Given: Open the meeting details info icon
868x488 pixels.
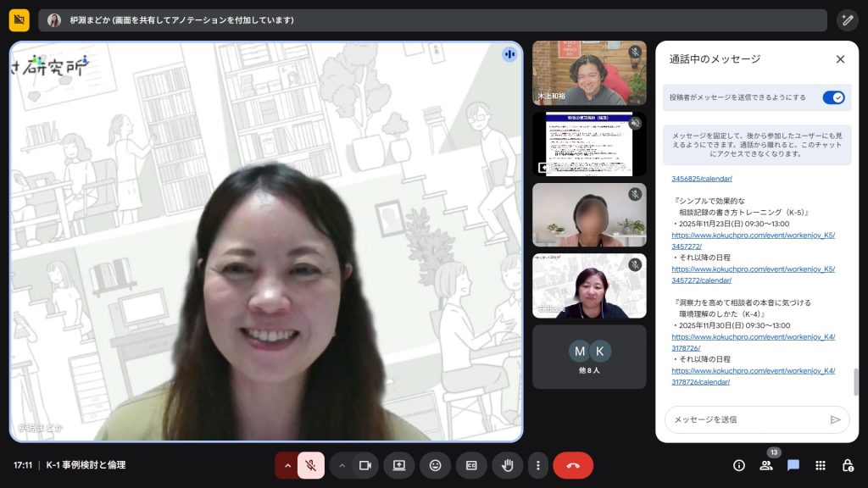Looking at the screenshot, I should point(739,465).
